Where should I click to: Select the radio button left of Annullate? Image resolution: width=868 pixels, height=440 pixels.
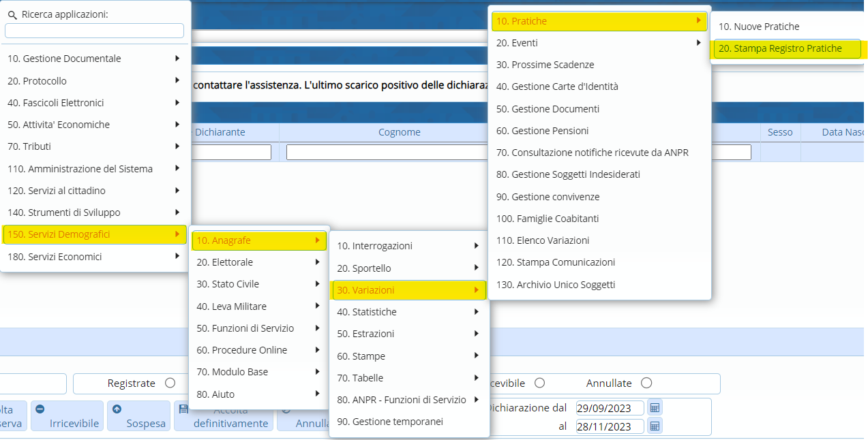click(x=539, y=383)
